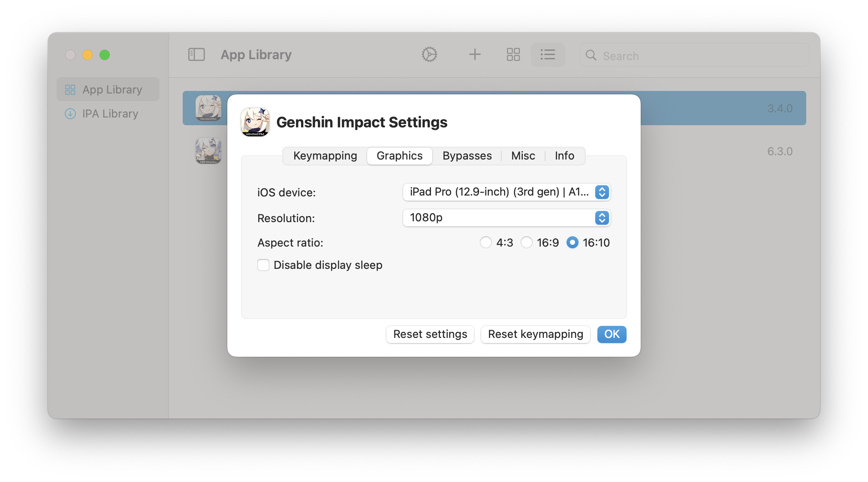
Task: Click the plus add app icon
Action: click(475, 54)
